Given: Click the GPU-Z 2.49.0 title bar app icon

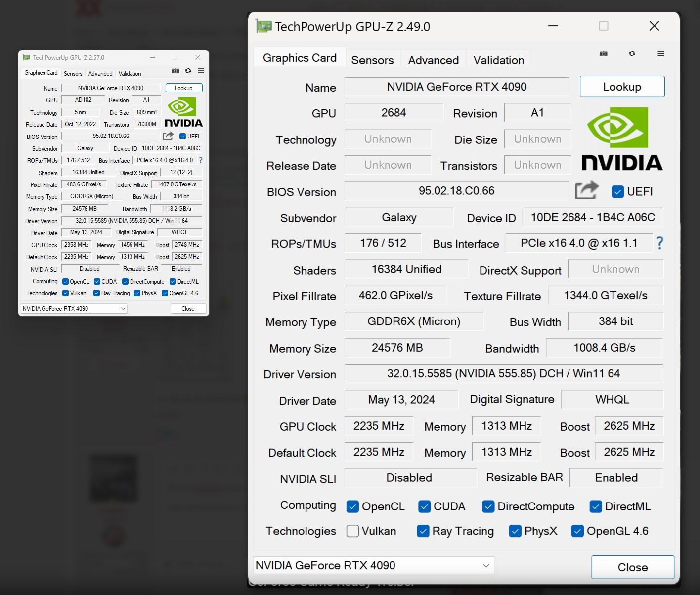Looking at the screenshot, I should [263, 26].
